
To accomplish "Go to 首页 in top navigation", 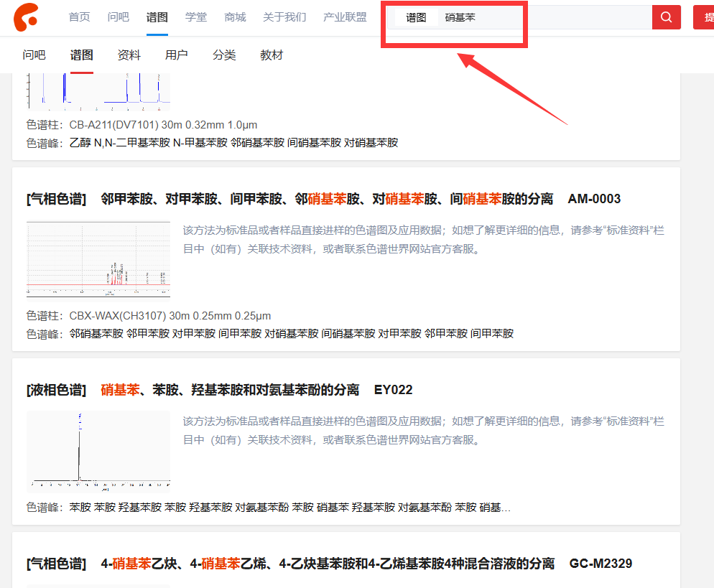I will [80, 17].
